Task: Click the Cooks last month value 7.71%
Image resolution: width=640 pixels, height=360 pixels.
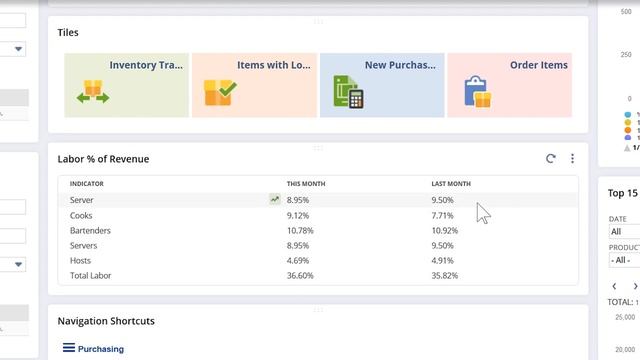Action: point(442,216)
